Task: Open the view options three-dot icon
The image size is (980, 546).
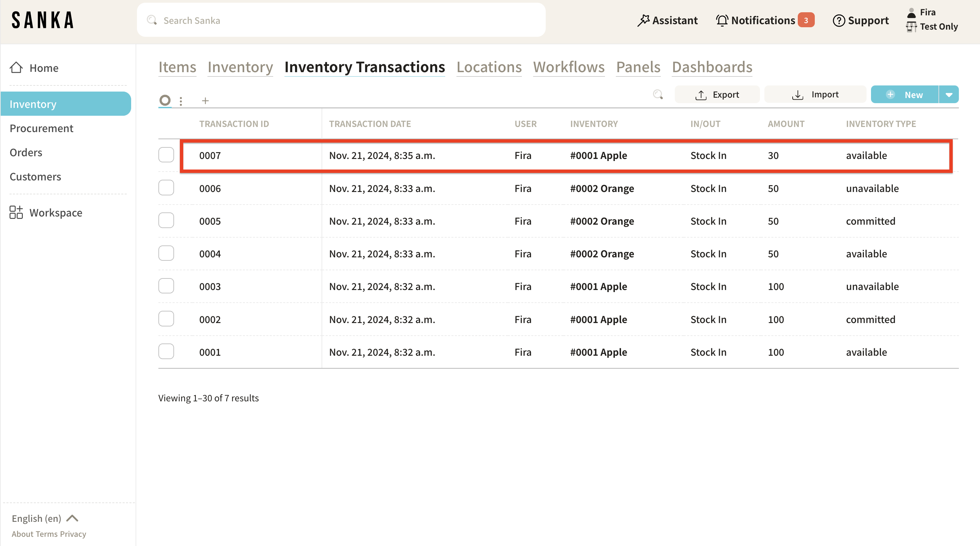Action: point(181,101)
